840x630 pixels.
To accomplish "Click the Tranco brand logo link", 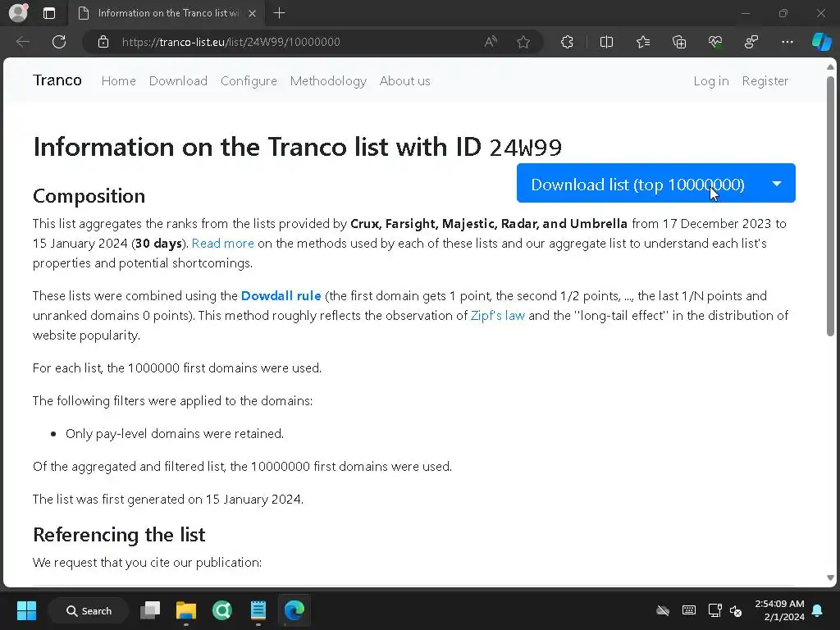I will point(57,80).
